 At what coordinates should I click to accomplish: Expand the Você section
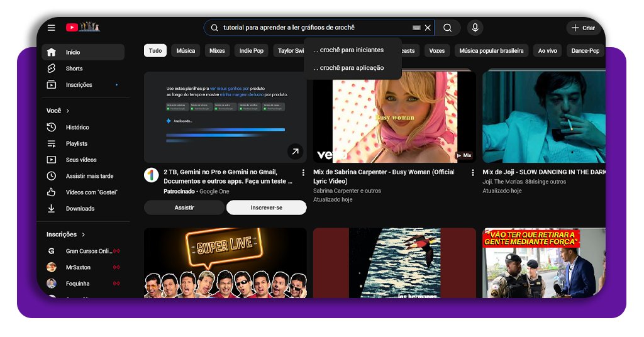[x=58, y=111]
